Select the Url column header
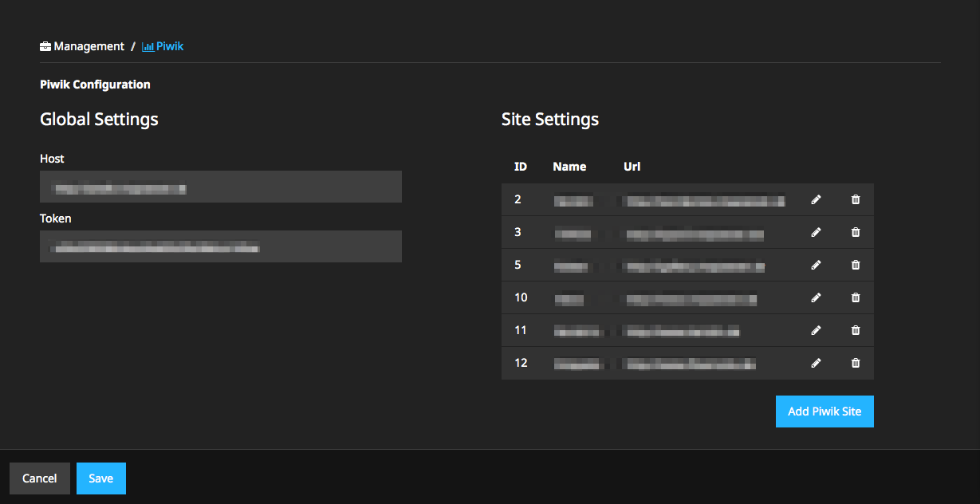This screenshot has width=980, height=504. coord(632,167)
